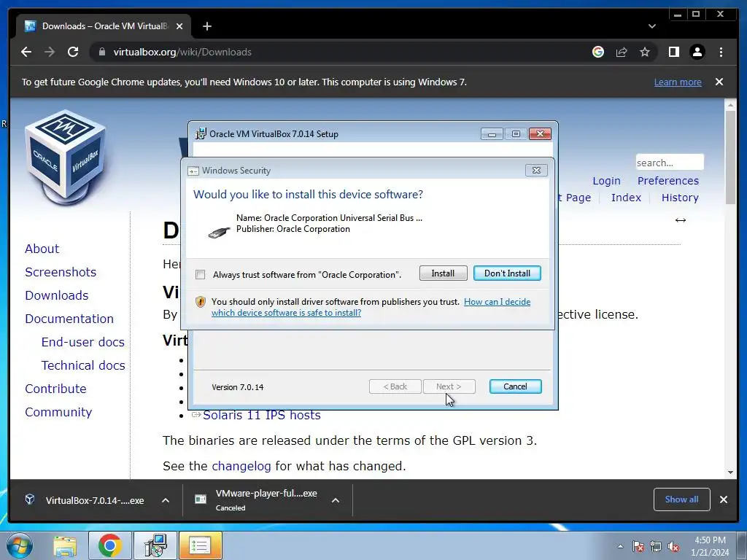Click the VirtualBox installer taskbar icon

coord(155,545)
